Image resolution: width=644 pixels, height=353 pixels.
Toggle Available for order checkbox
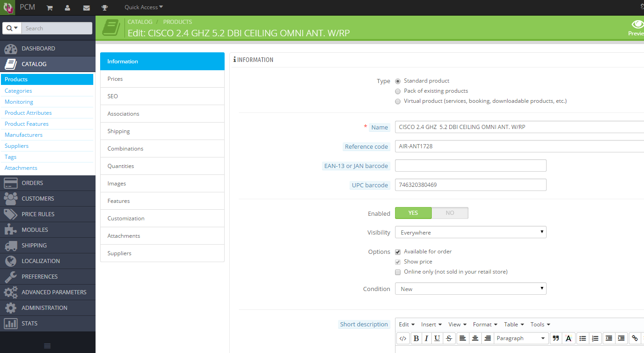pos(398,252)
